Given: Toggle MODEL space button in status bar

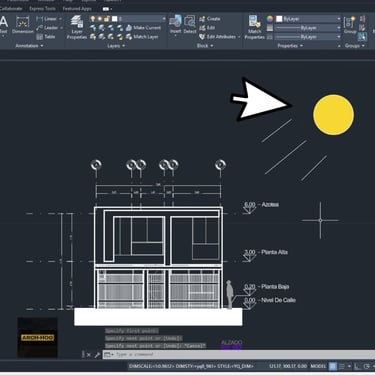Looking at the screenshot, I should point(318,366).
